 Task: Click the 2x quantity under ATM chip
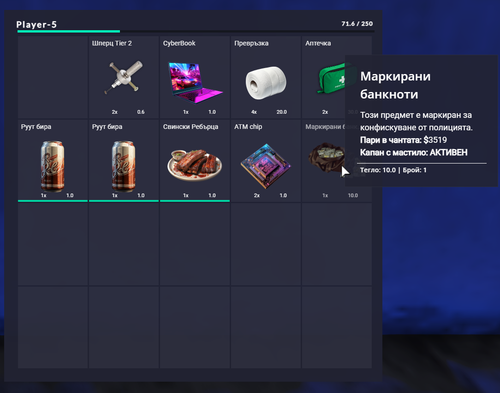pyautogui.click(x=257, y=195)
